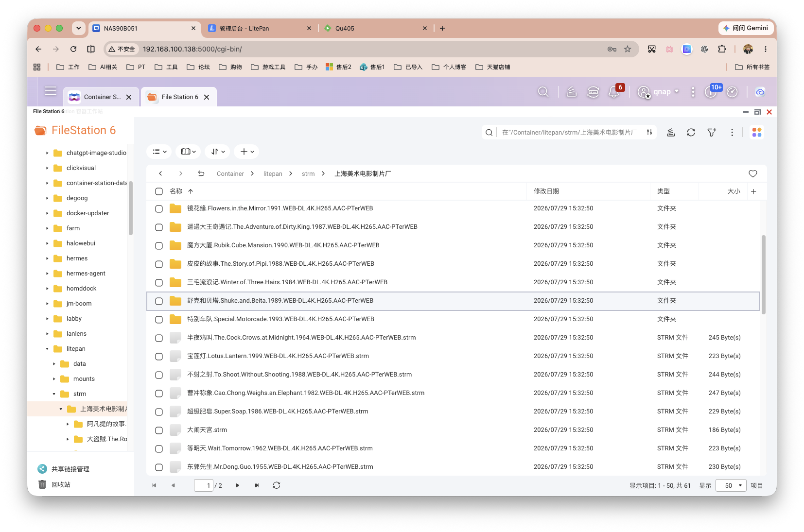Add current folder to favorites heart
Image resolution: width=804 pixels, height=532 pixels.
[753, 173]
